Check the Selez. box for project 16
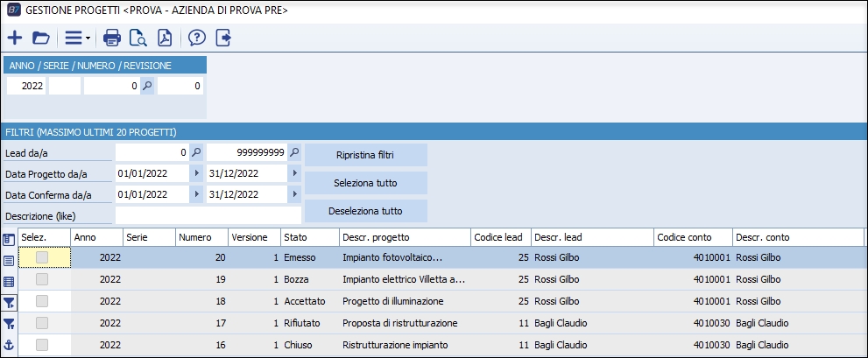868x358 pixels. [42, 345]
